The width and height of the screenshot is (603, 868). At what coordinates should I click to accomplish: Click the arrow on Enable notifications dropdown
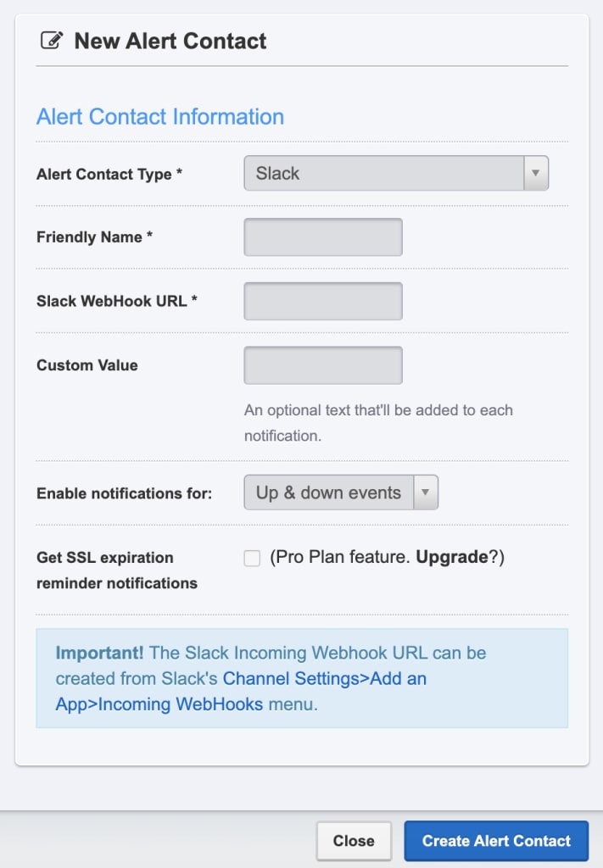click(425, 492)
